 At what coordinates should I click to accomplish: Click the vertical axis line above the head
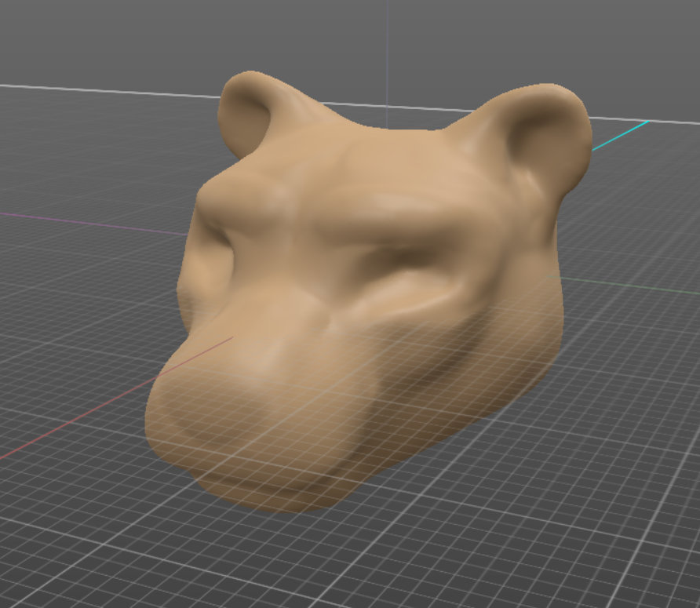coord(387,47)
